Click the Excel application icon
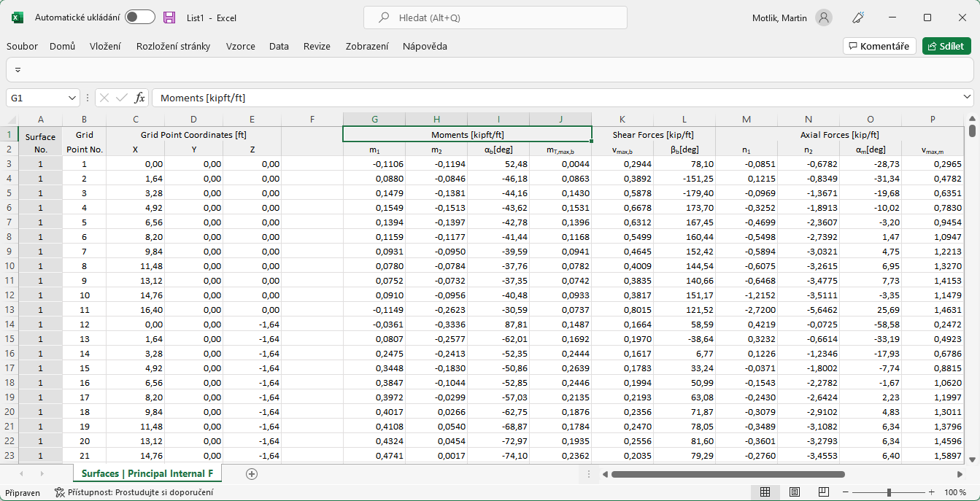This screenshot has width=980, height=501. [x=16, y=18]
